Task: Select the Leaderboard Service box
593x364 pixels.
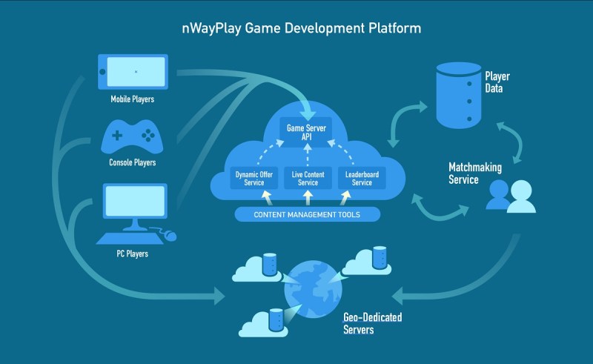Action: point(362,178)
